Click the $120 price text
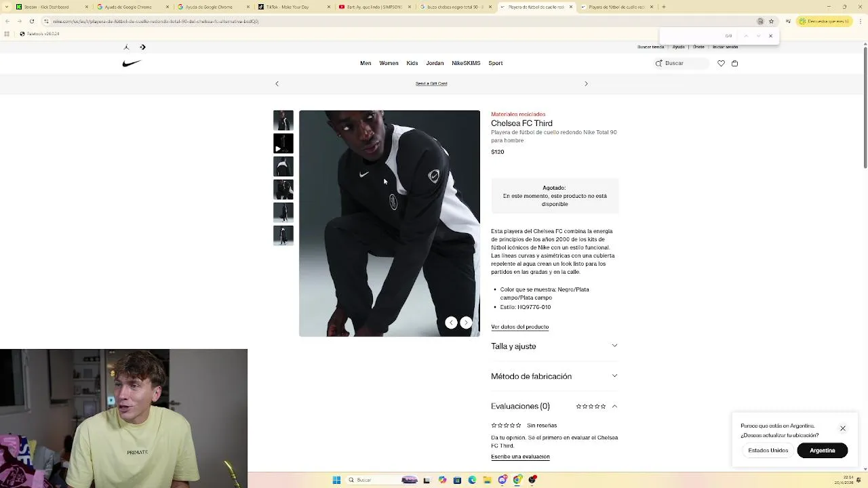 pos(498,152)
